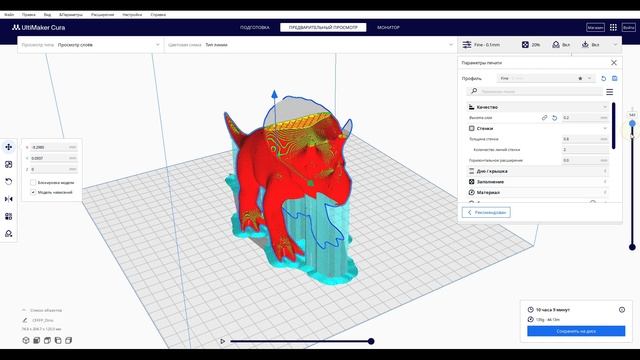Click the simulation path slider handle
The width and height of the screenshot is (640, 360).
(x=371, y=341)
